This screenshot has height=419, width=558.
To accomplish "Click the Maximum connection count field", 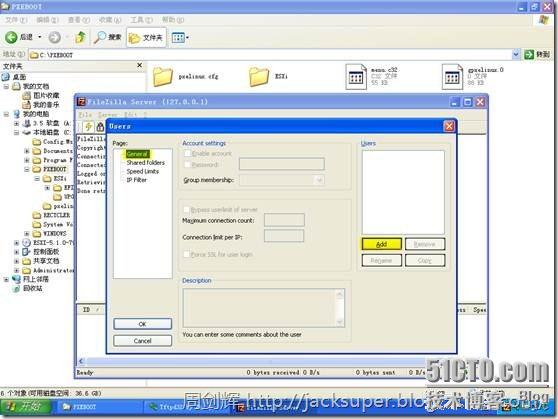I will [x=284, y=220].
